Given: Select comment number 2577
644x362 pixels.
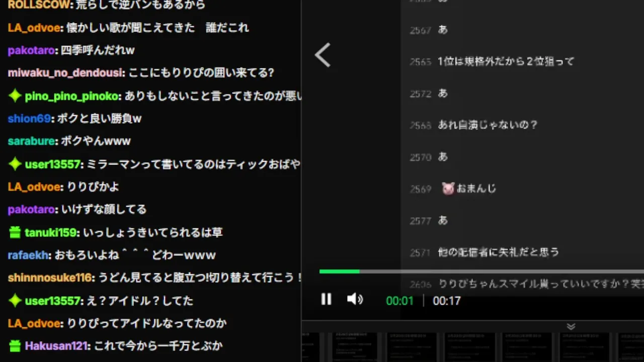Looking at the screenshot, I should (421, 221).
